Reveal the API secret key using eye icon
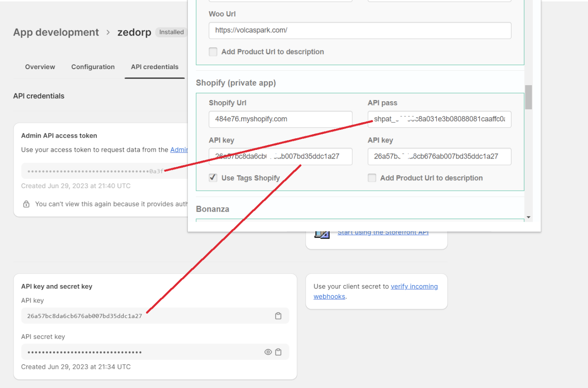588x388 pixels. [x=268, y=352]
